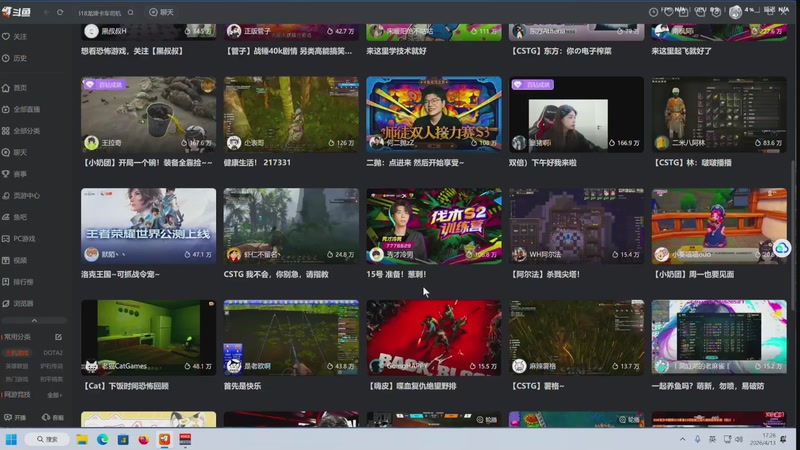Open Microsoft Edge from the taskbar
The height and width of the screenshot is (450, 800).
click(x=103, y=439)
